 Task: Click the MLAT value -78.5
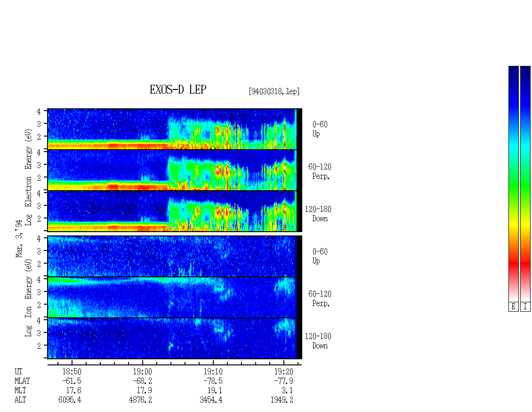coord(212,381)
